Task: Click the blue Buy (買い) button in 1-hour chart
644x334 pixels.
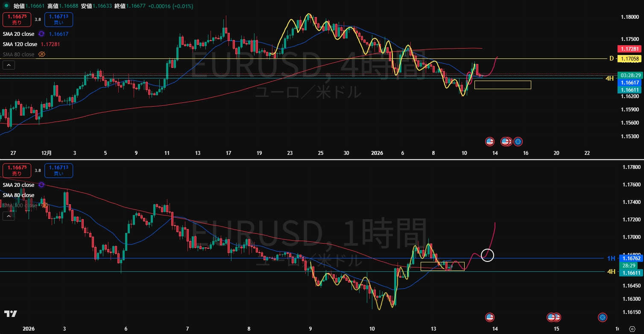Action: pyautogui.click(x=59, y=171)
